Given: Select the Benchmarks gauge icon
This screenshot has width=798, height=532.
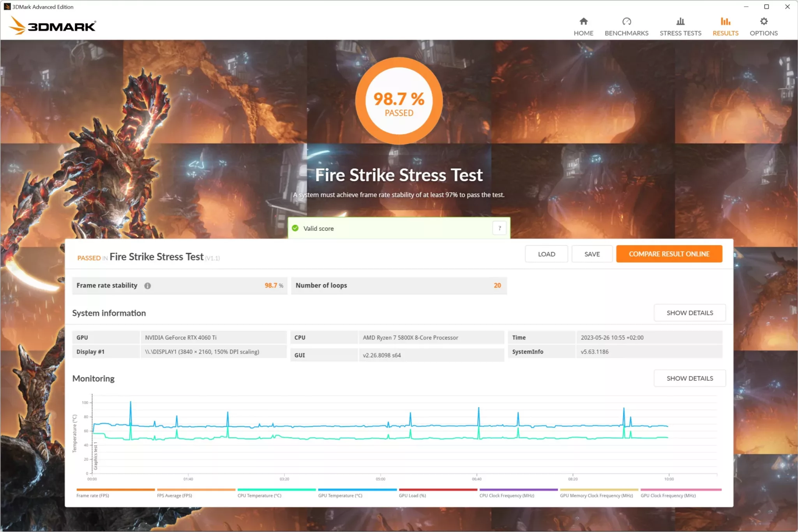Looking at the screenshot, I should (627, 21).
